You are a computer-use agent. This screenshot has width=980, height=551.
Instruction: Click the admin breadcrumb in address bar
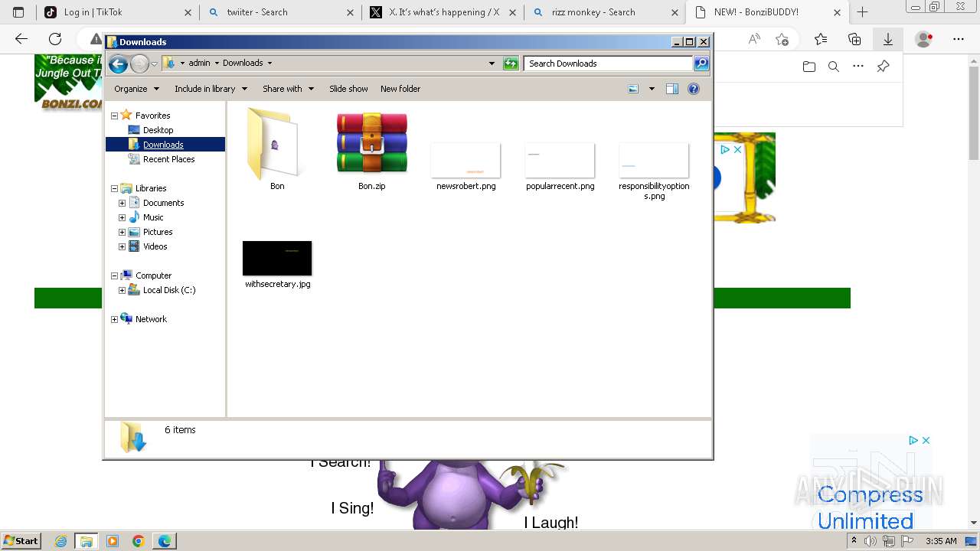pos(199,64)
